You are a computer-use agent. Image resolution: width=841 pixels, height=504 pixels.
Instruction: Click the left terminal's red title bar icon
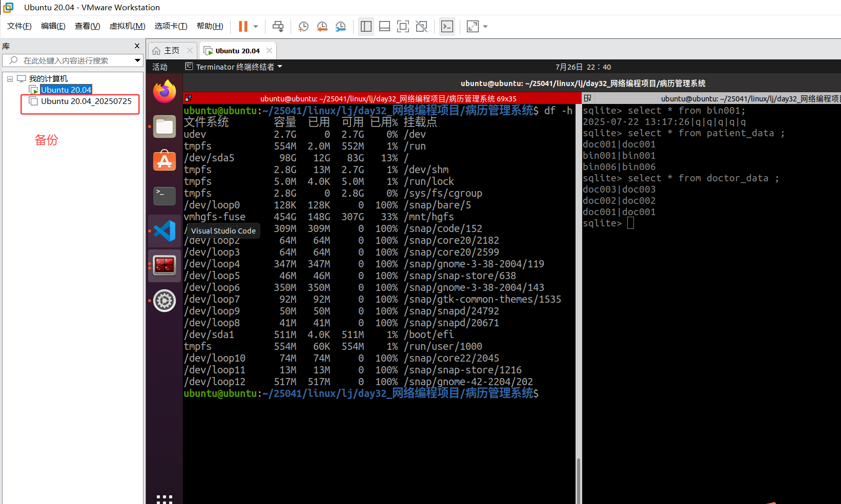tap(188, 98)
